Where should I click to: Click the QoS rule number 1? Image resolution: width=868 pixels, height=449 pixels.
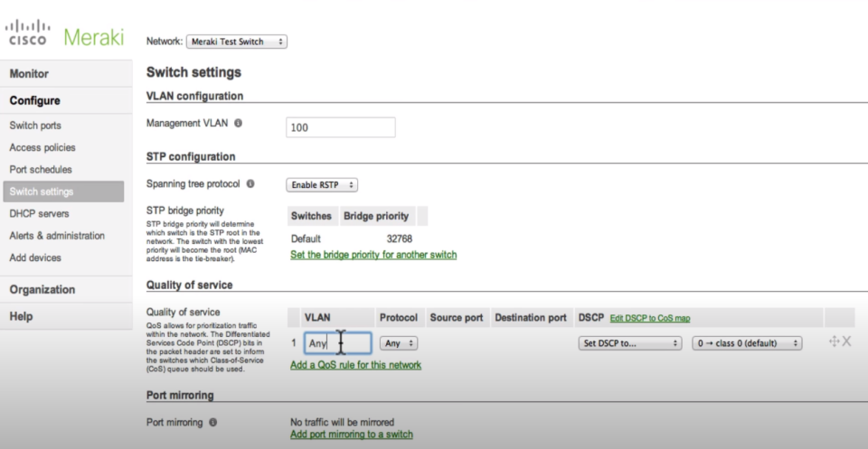[x=293, y=342]
